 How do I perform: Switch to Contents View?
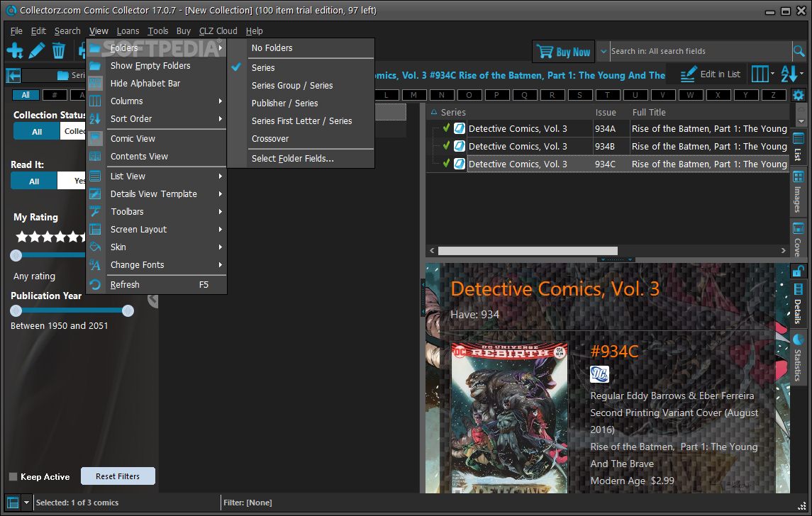157,157
